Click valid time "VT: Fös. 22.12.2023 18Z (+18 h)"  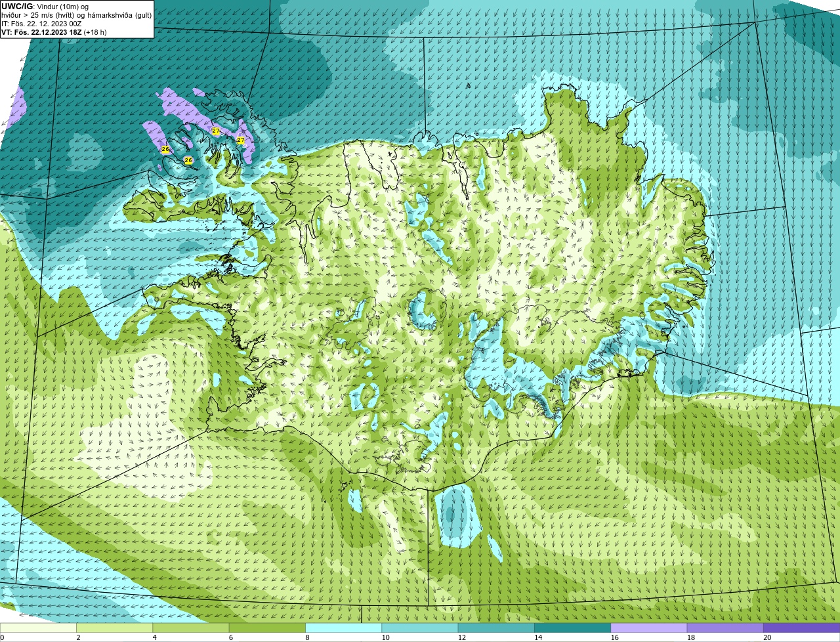click(54, 32)
